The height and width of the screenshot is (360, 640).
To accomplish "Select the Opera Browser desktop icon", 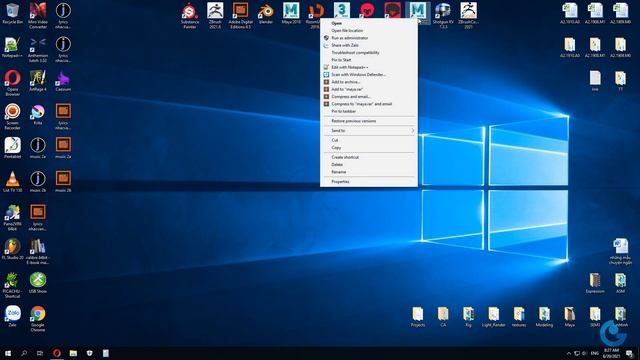I will tap(12, 82).
